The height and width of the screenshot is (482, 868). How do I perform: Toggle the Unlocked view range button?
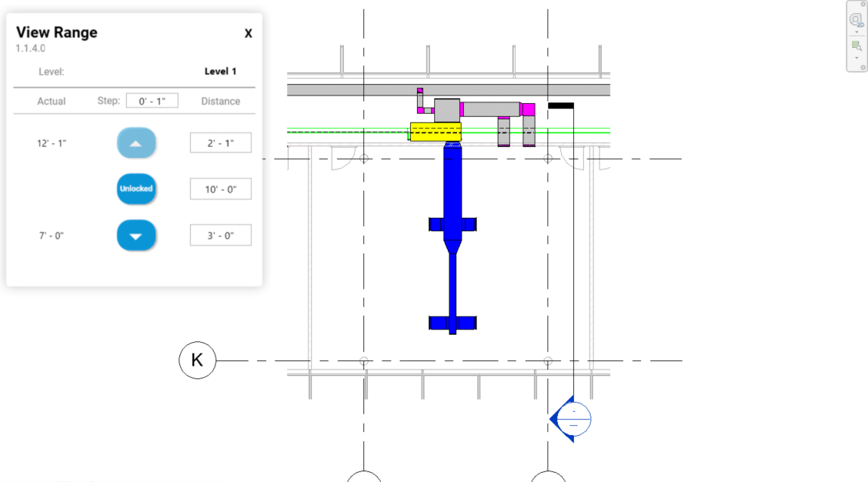point(136,189)
